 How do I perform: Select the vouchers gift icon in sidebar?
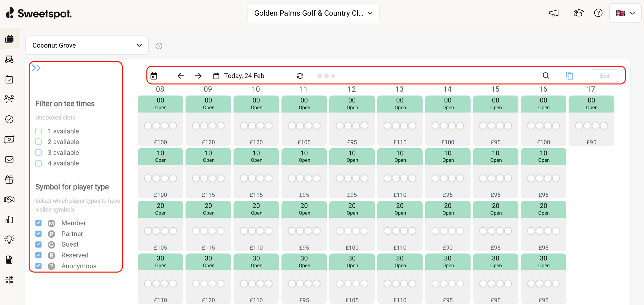tap(9, 179)
